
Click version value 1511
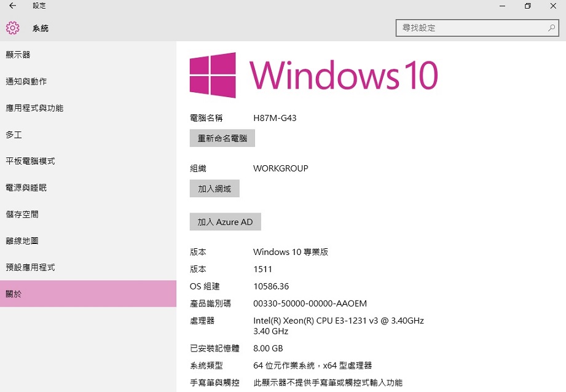pos(262,269)
